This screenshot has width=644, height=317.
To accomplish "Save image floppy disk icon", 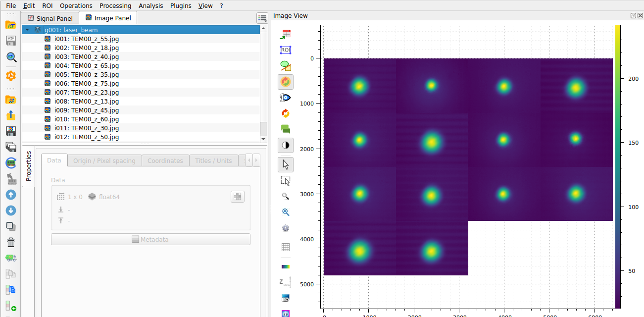I will pyautogui.click(x=11, y=131).
